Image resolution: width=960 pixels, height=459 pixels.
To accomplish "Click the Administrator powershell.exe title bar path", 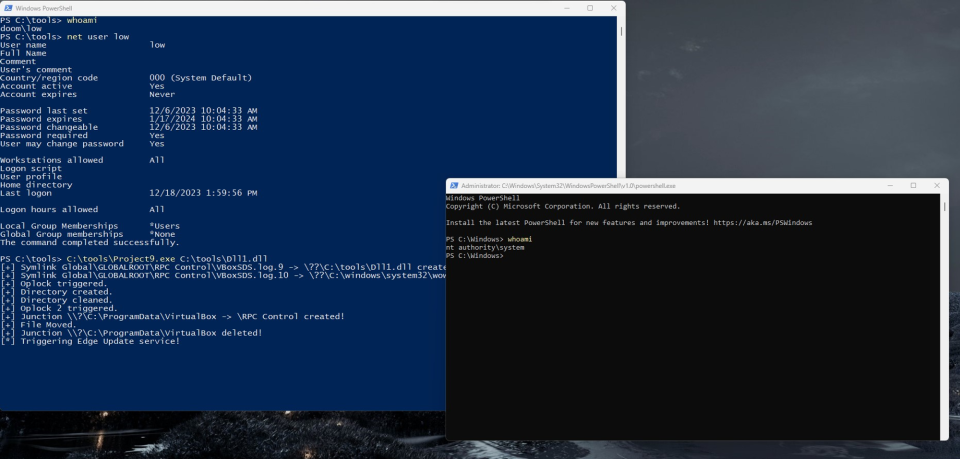I will [x=568, y=186].
